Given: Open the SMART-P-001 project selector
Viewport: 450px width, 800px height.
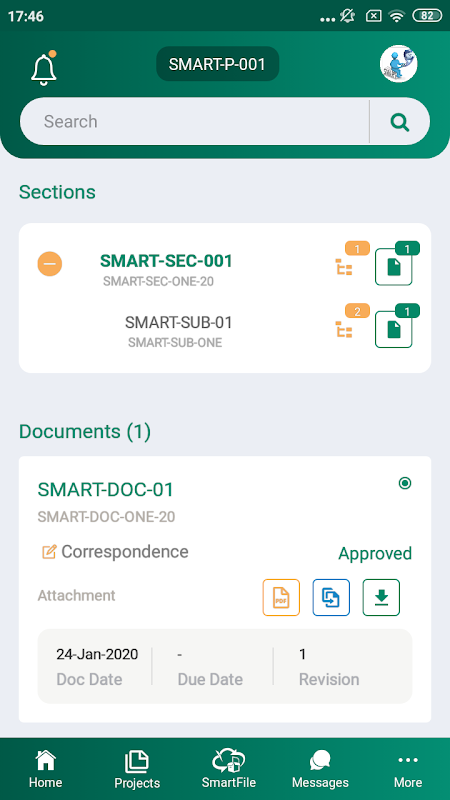Looking at the screenshot, I should [x=217, y=64].
